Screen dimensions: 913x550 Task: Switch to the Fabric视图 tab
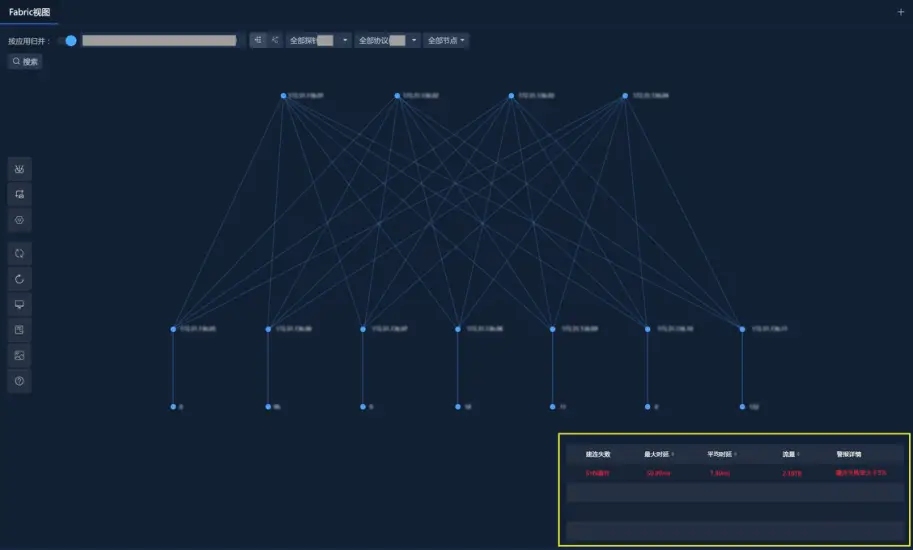tap(29, 12)
